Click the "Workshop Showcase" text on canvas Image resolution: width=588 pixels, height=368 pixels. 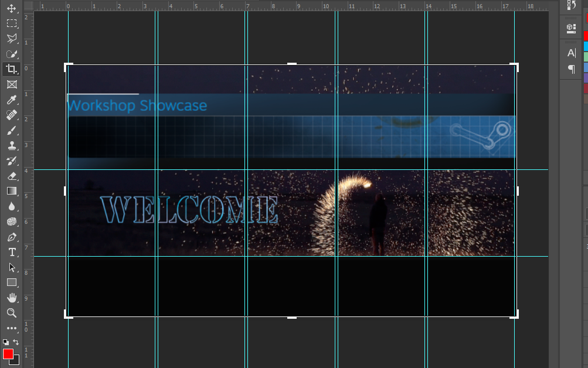pos(137,105)
